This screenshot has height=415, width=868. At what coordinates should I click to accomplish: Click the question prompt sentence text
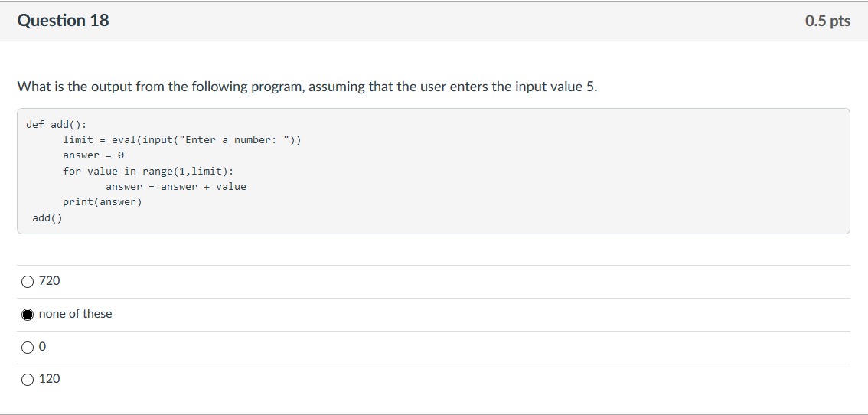pos(307,87)
